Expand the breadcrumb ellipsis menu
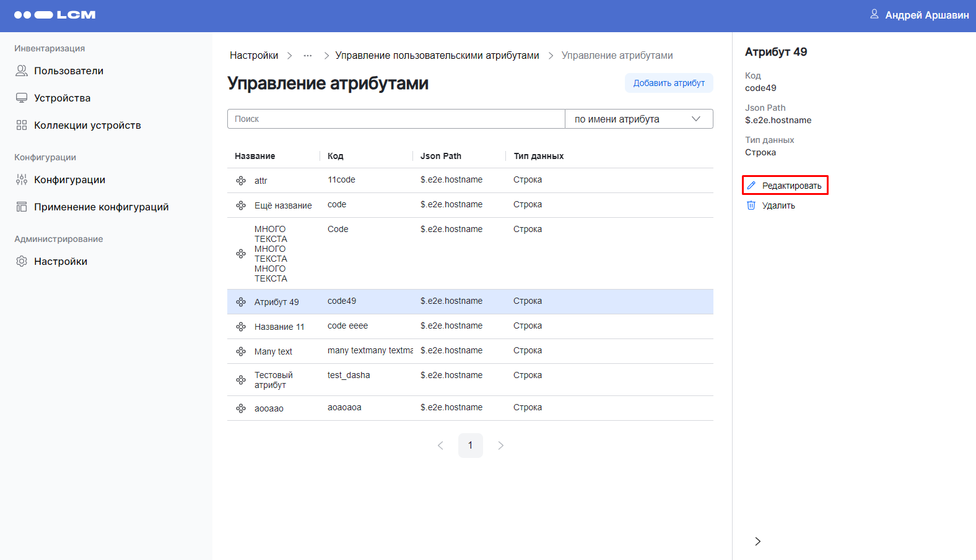Image resolution: width=976 pixels, height=560 pixels. click(308, 56)
